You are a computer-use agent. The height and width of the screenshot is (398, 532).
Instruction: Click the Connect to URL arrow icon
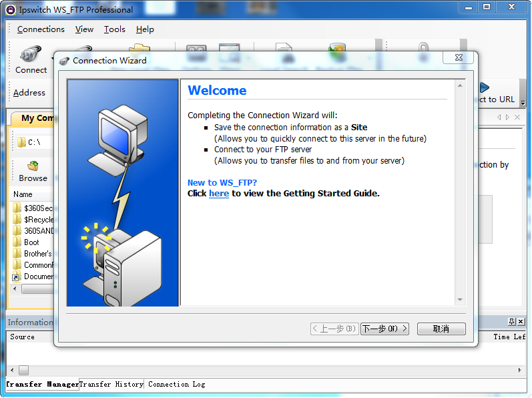pos(485,87)
